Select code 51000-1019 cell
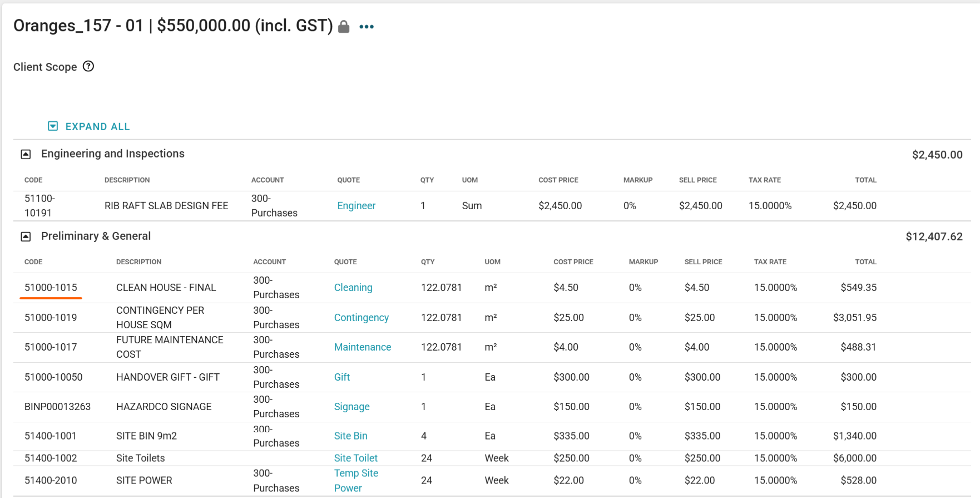 click(x=51, y=317)
